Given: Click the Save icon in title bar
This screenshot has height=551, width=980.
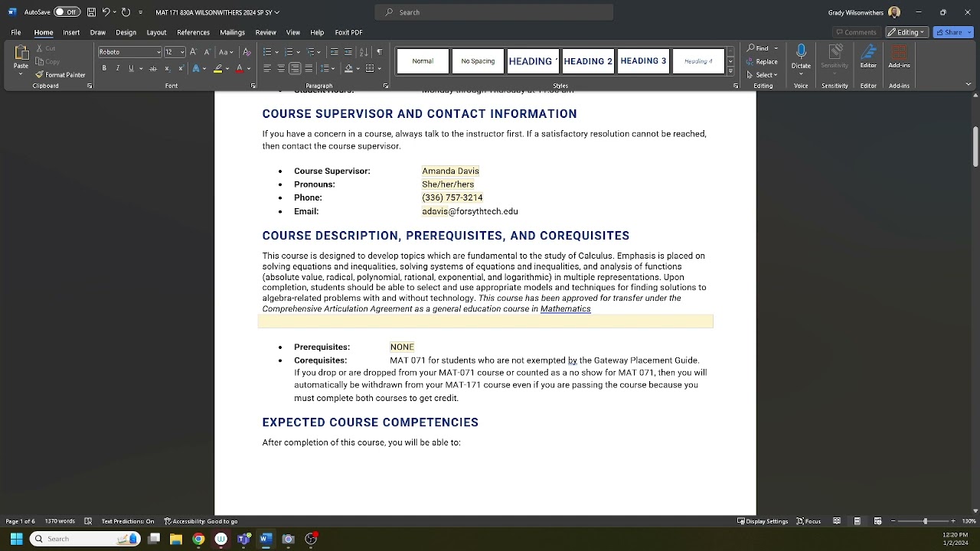Looking at the screenshot, I should tap(91, 12).
